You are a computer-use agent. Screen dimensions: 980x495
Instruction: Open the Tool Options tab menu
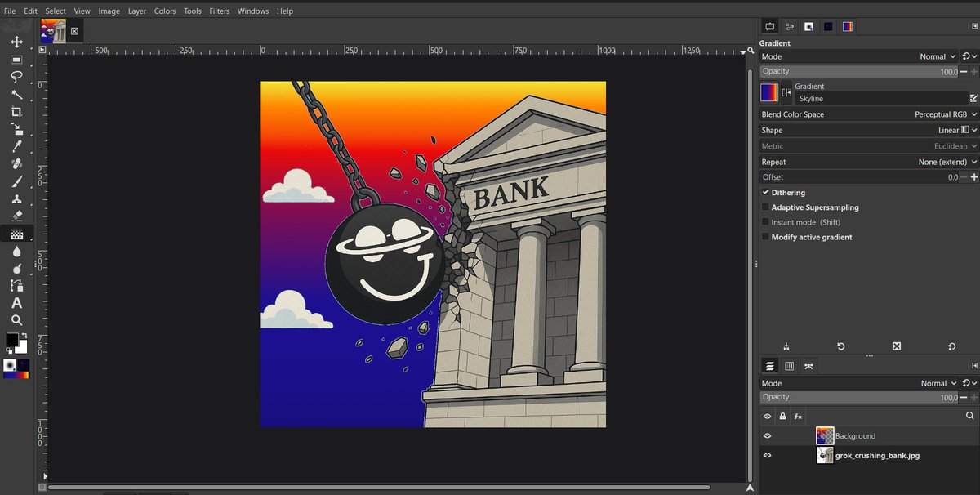[974, 28]
